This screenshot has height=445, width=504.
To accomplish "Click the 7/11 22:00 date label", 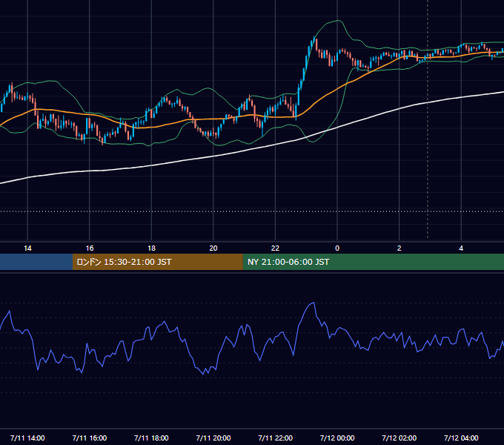I will click(x=276, y=438).
